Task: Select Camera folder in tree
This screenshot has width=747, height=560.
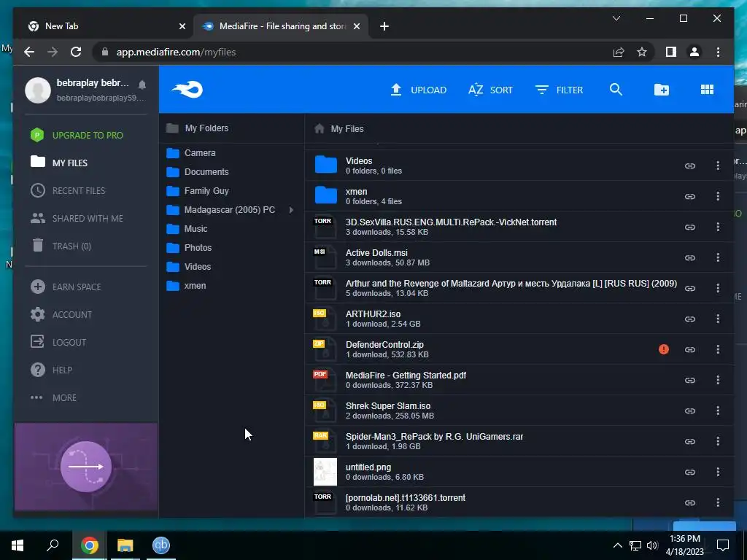Action: point(191,153)
